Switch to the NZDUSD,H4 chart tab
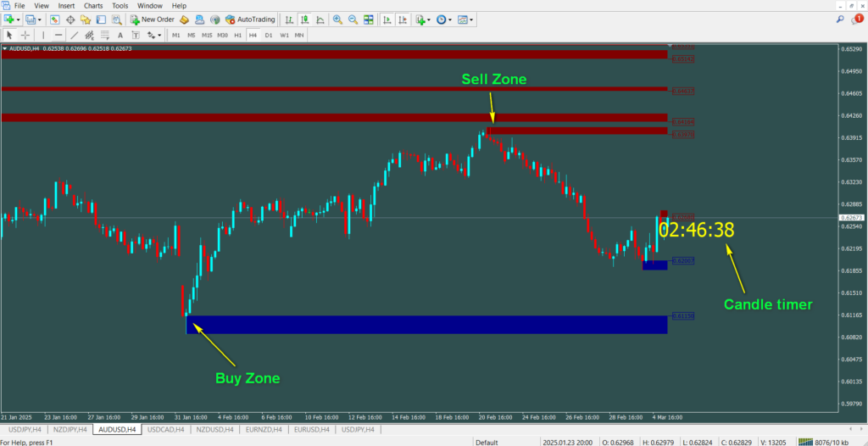The height and width of the screenshot is (446, 868). [x=215, y=429]
